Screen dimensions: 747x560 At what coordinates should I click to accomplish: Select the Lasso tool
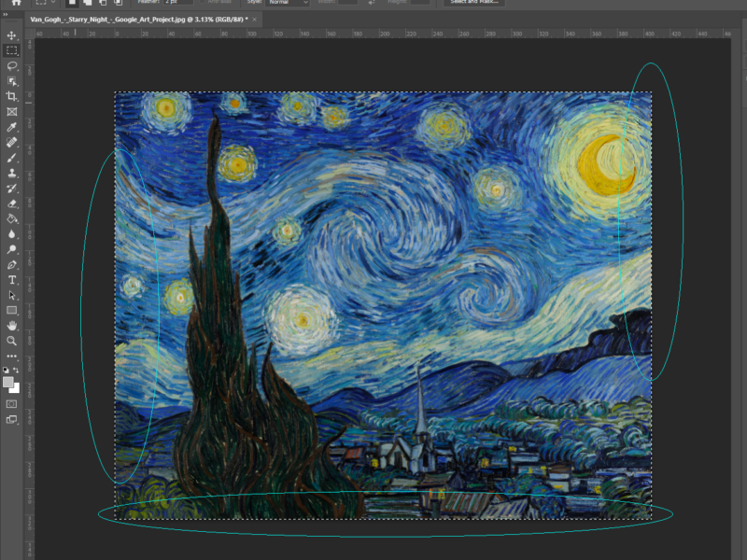point(12,66)
